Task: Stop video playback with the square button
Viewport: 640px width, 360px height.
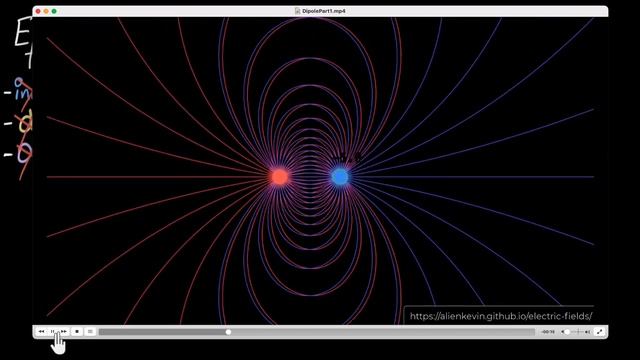Action: (x=77, y=332)
